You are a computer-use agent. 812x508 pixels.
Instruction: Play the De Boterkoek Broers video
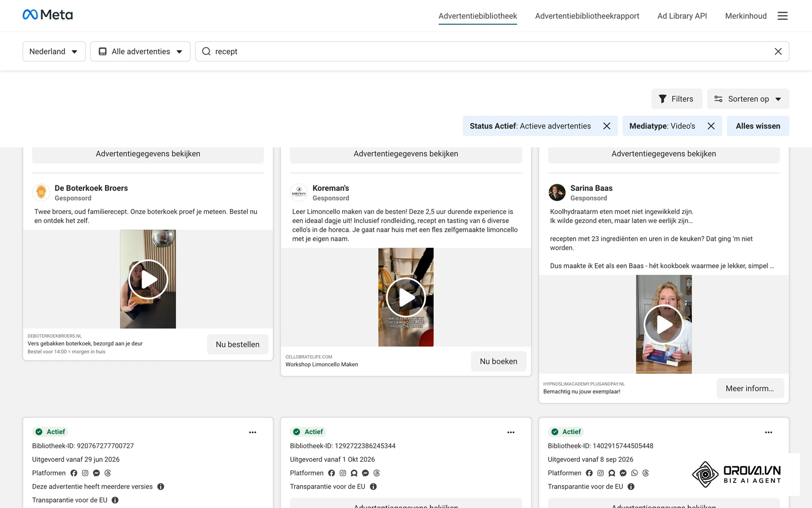pos(148,279)
